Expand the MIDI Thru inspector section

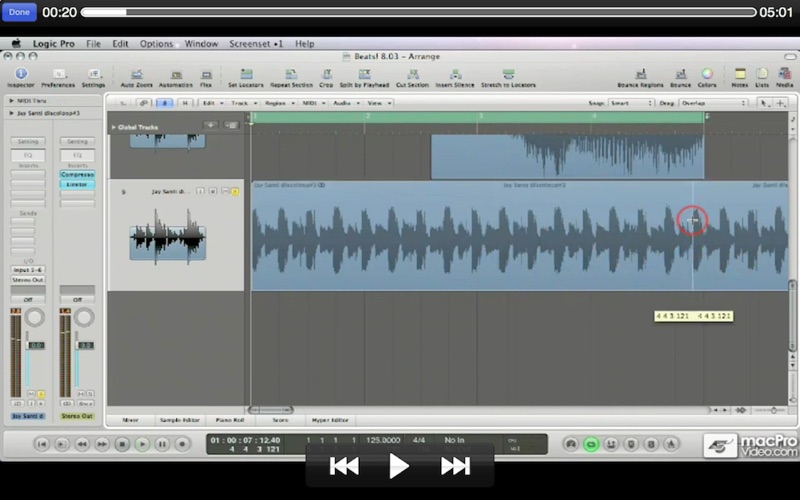(x=11, y=101)
